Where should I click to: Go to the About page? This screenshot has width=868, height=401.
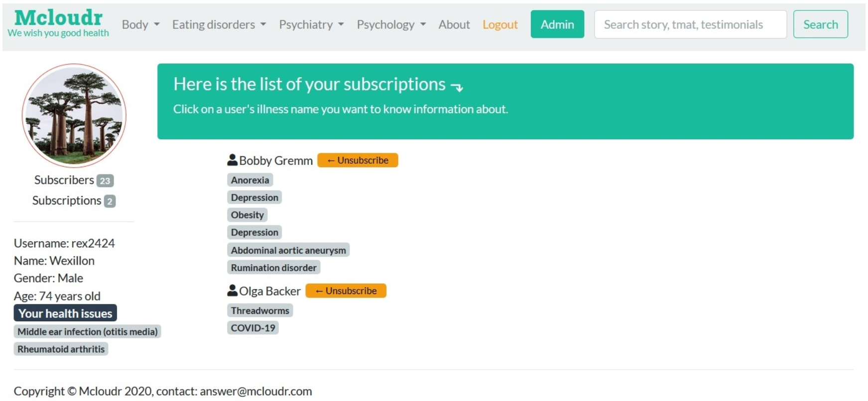454,24
